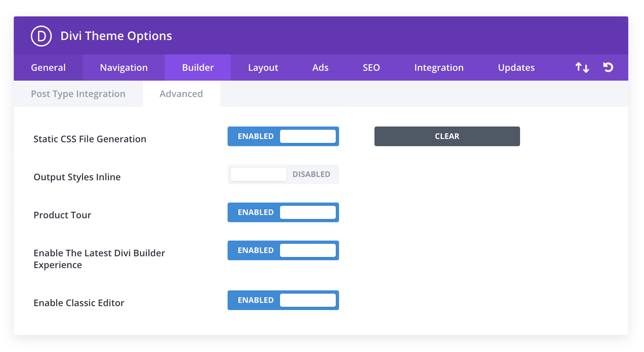Viewport: 644px width, 352px height.
Task: Go to the Layout tab
Action: 263,68
